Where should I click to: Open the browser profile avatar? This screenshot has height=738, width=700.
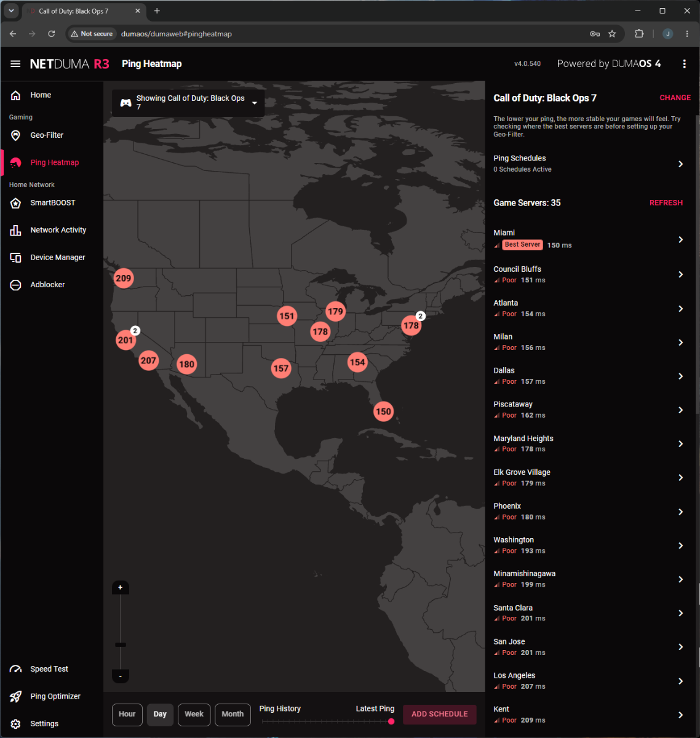(668, 34)
